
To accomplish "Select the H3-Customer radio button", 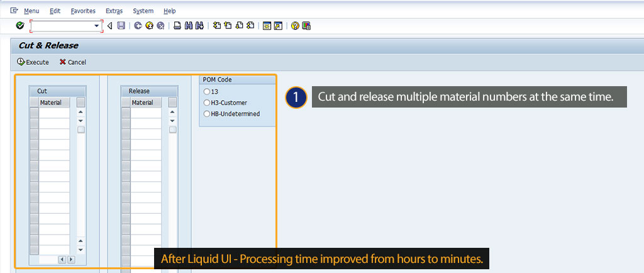I will coord(206,103).
